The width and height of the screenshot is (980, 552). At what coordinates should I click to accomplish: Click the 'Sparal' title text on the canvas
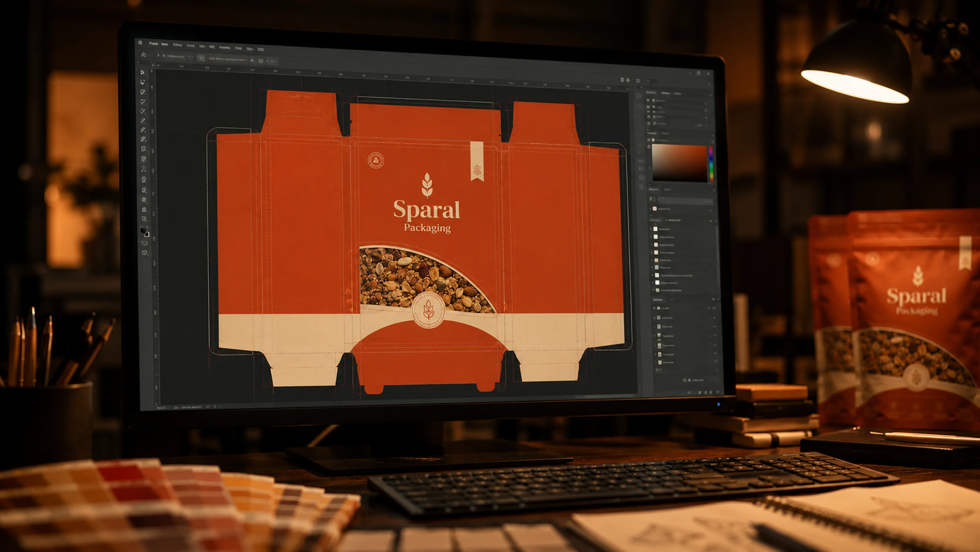pos(426,210)
